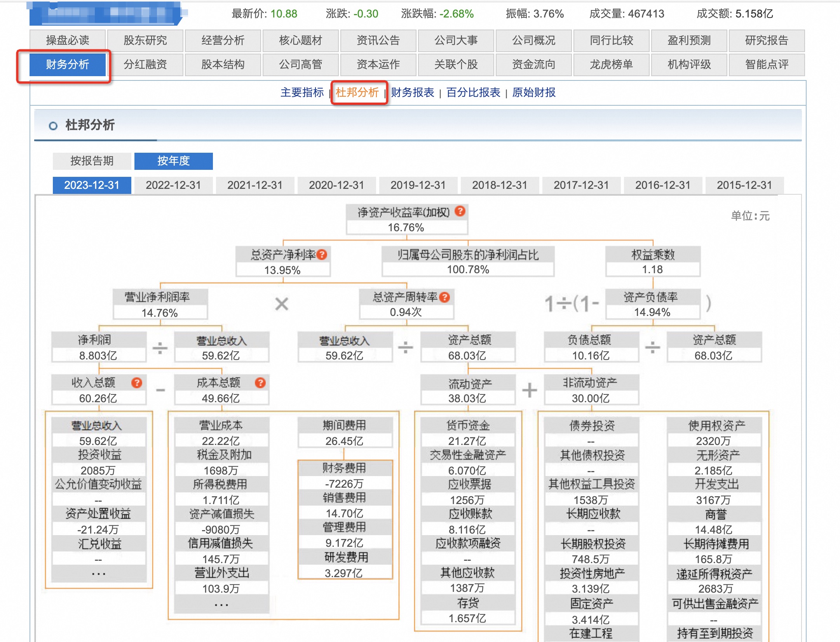
Task: Select the 2020-12-31 period
Action: pyautogui.click(x=337, y=185)
